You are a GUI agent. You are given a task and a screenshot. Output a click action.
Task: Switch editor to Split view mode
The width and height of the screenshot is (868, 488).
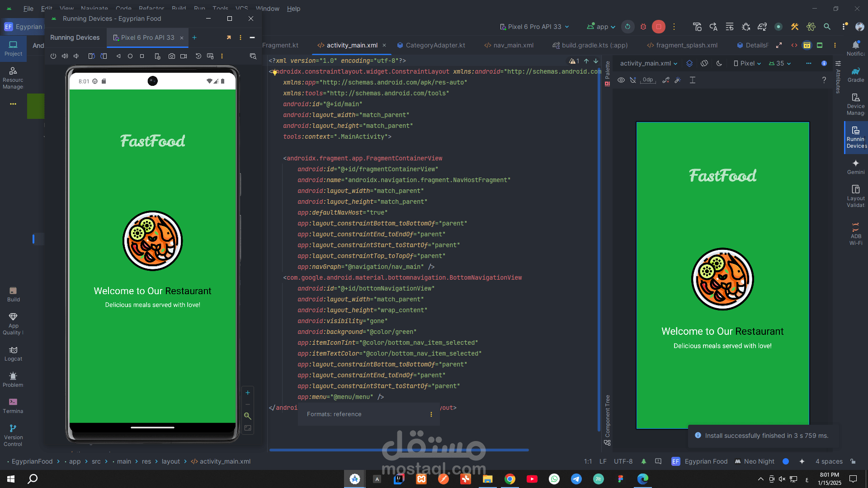click(807, 45)
